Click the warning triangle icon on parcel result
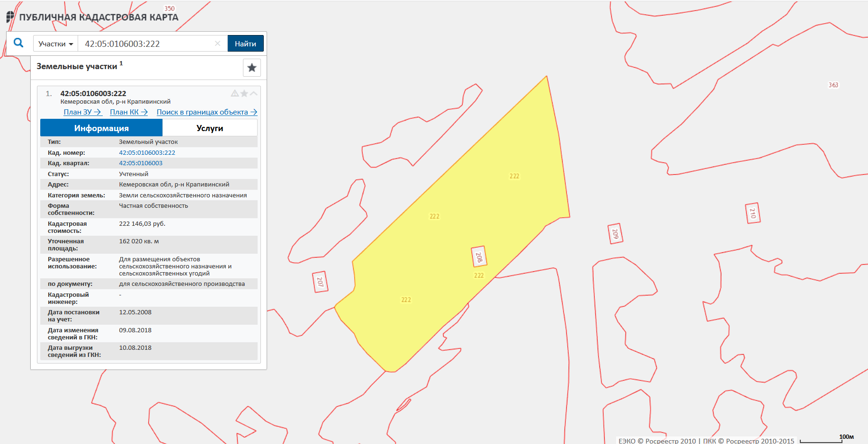 [234, 94]
